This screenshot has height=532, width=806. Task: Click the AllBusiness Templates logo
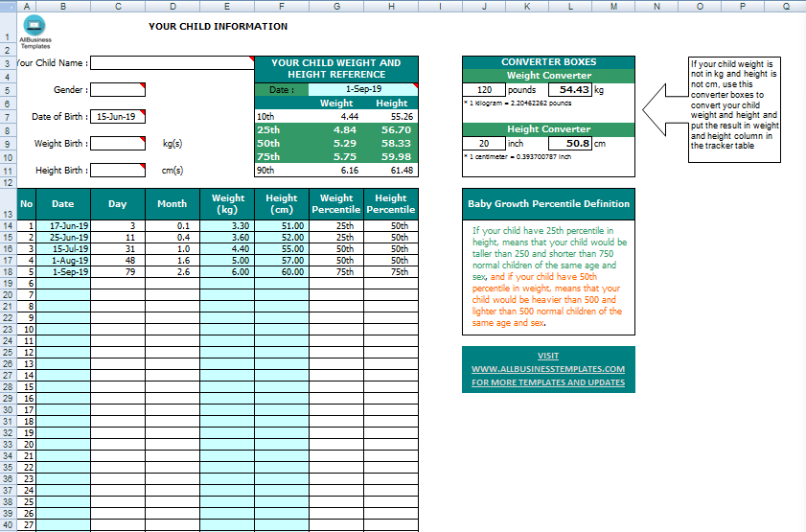35,32
